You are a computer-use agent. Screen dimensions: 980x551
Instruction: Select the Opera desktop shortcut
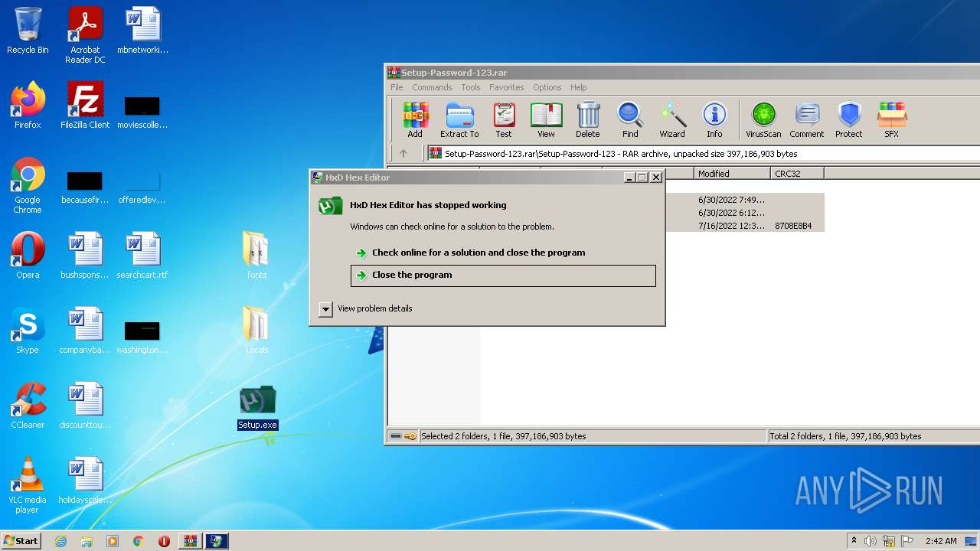pyautogui.click(x=28, y=256)
